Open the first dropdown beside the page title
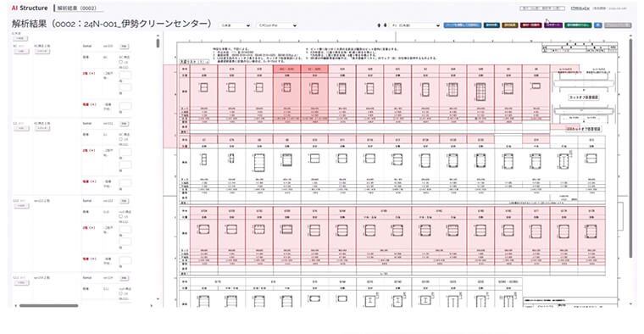Image resolution: width=644 pixels, height=334 pixels. [x=236, y=25]
